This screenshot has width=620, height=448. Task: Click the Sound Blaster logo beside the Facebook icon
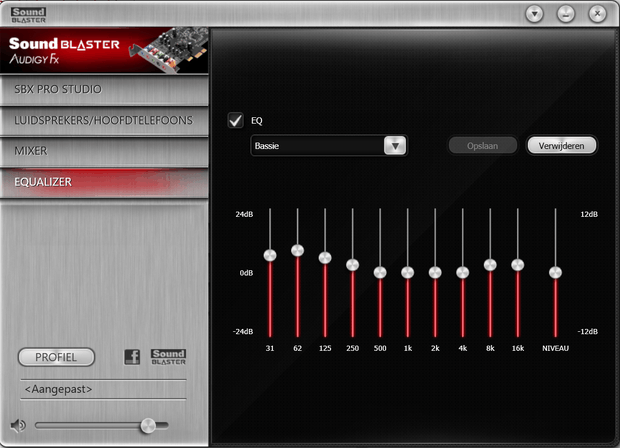click(168, 357)
